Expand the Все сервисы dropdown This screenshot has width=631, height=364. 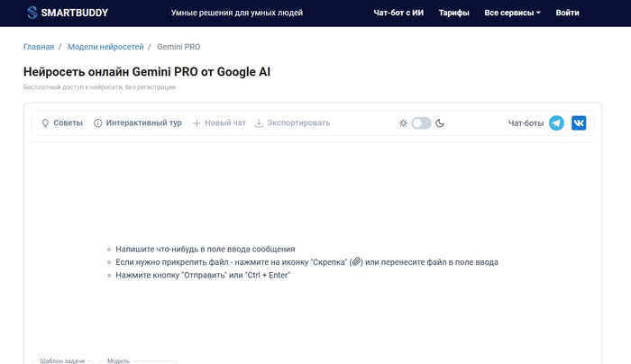pos(512,14)
